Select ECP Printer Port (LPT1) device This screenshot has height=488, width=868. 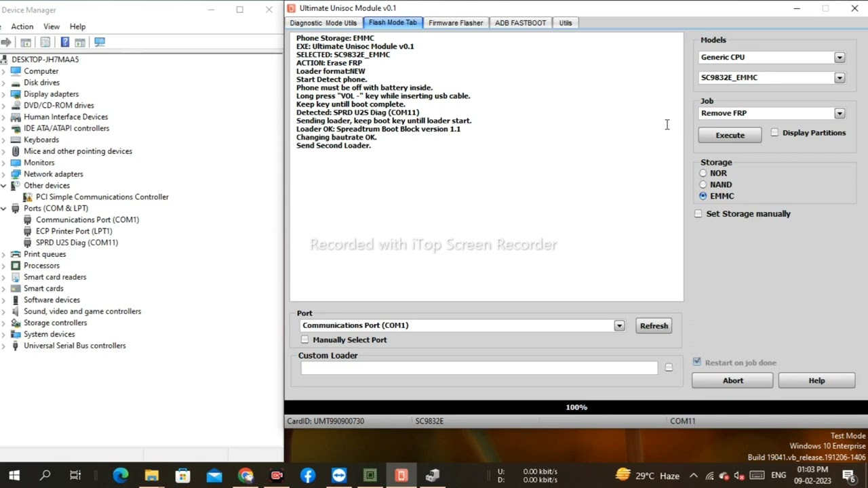pos(74,231)
